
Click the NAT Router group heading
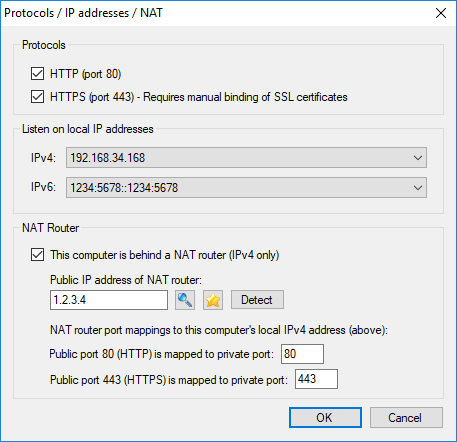(50, 228)
